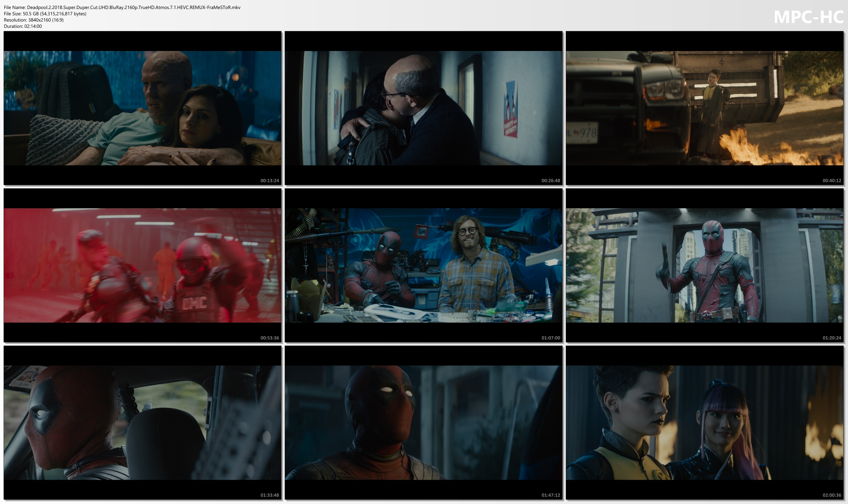Open the thumbnail at 01:47:12
Viewport: 848px width, 504px height.
[x=423, y=422]
